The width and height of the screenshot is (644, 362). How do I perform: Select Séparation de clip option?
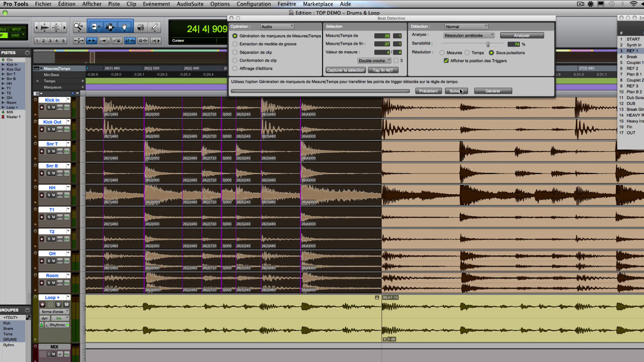[x=235, y=52]
